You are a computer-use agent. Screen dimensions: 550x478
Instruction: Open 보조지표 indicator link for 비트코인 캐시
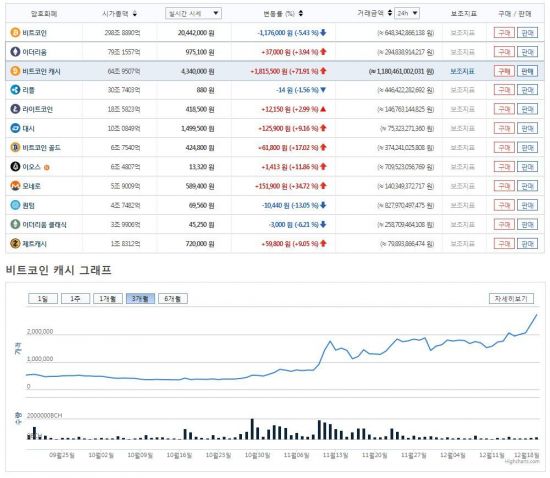click(x=462, y=71)
